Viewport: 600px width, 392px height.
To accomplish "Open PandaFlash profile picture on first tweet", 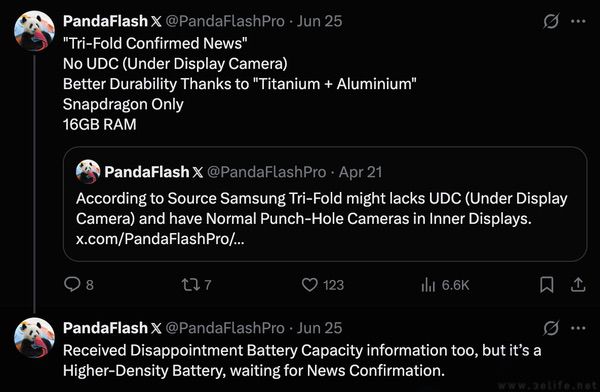I will [34, 31].
